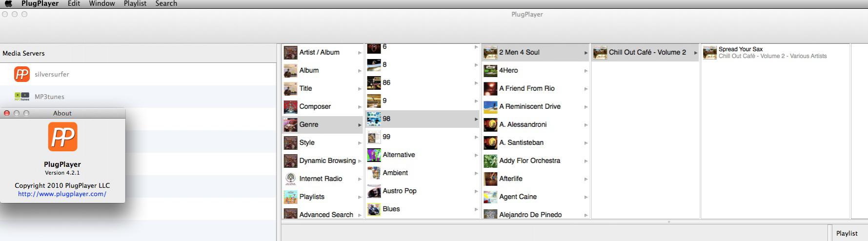This screenshot has width=868, height=241.
Task: Click the silversurfer PlugPlayer server icon
Action: pyautogui.click(x=22, y=74)
